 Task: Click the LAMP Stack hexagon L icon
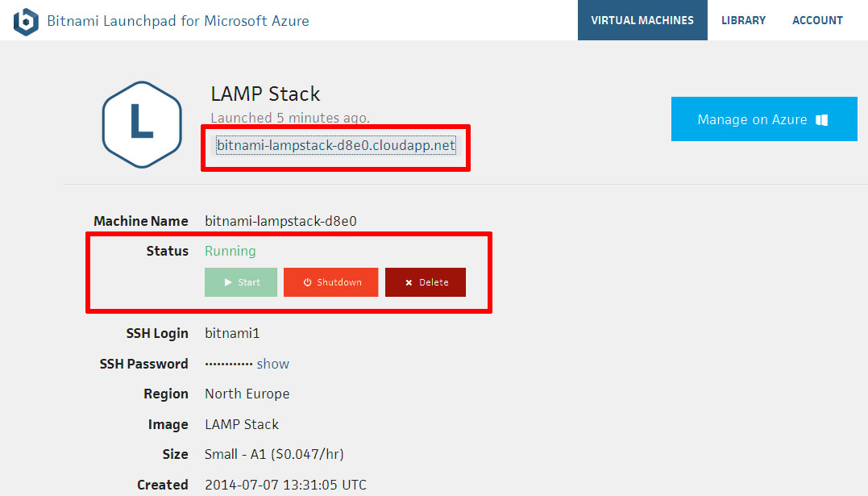pyautogui.click(x=143, y=125)
